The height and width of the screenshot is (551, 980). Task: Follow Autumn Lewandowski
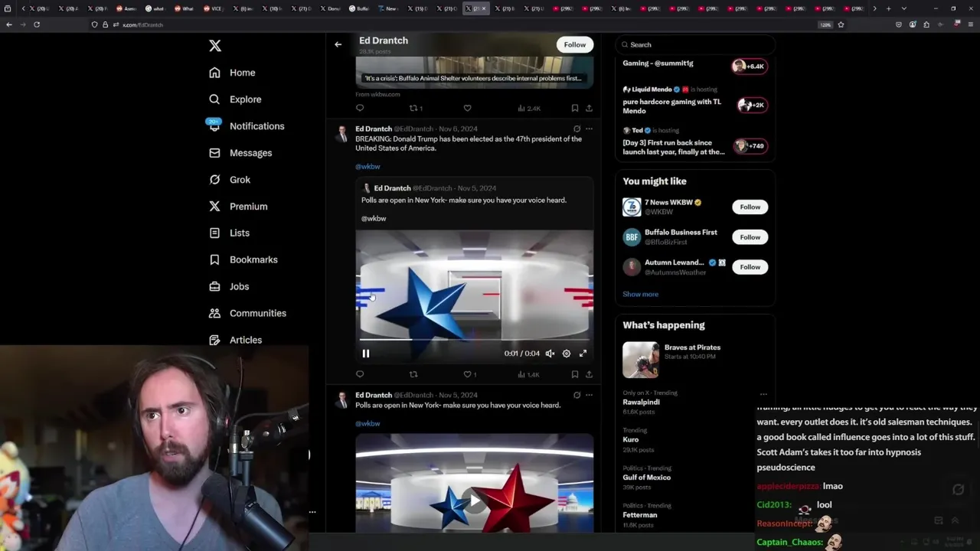click(750, 267)
